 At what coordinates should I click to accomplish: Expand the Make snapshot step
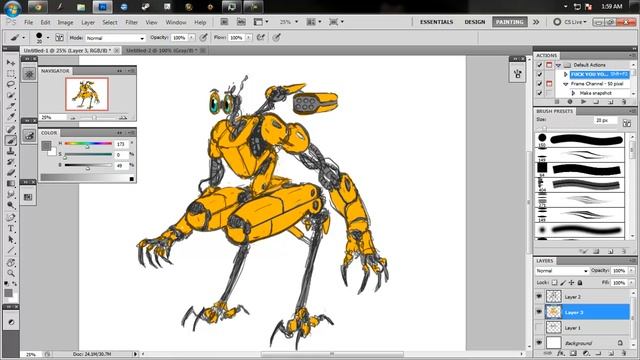coord(573,93)
